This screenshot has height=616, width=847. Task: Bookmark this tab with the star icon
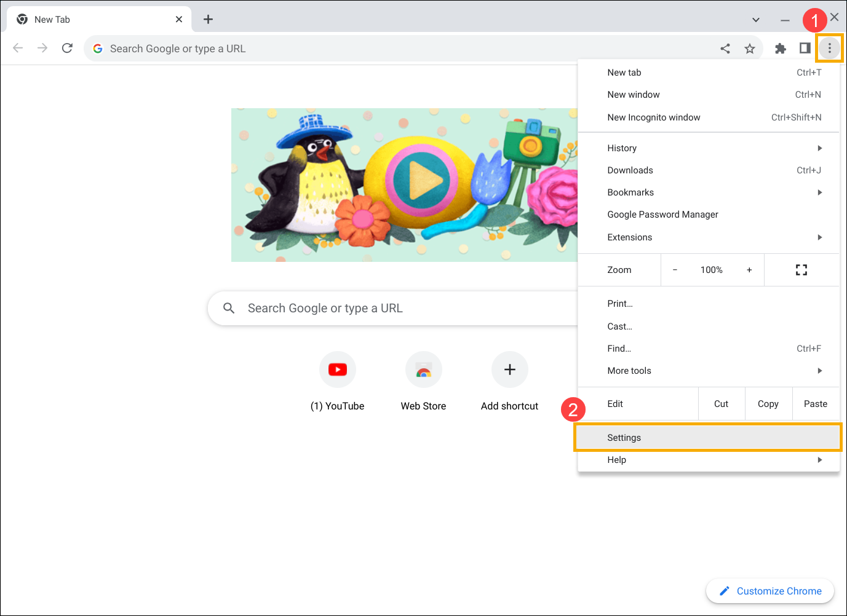pyautogui.click(x=749, y=49)
